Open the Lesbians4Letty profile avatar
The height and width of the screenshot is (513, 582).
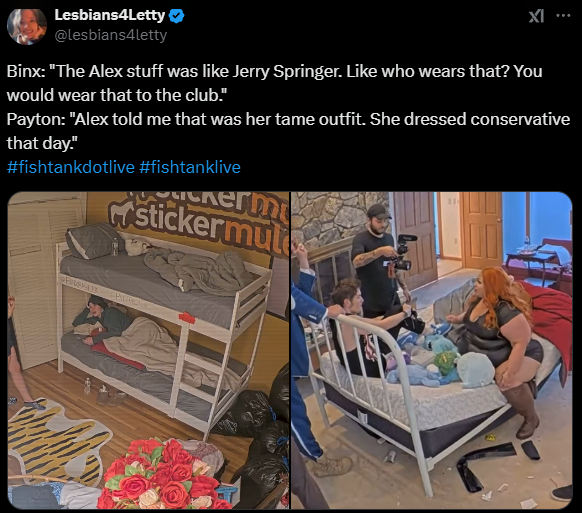[26, 26]
